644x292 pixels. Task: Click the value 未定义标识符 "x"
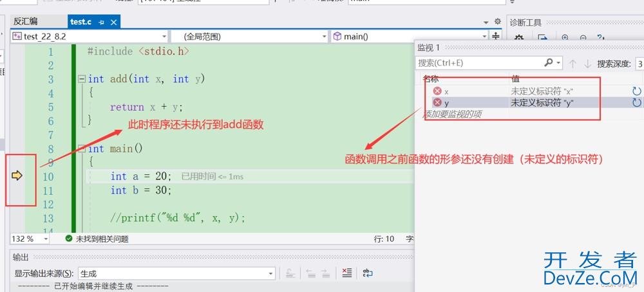[x=542, y=91]
